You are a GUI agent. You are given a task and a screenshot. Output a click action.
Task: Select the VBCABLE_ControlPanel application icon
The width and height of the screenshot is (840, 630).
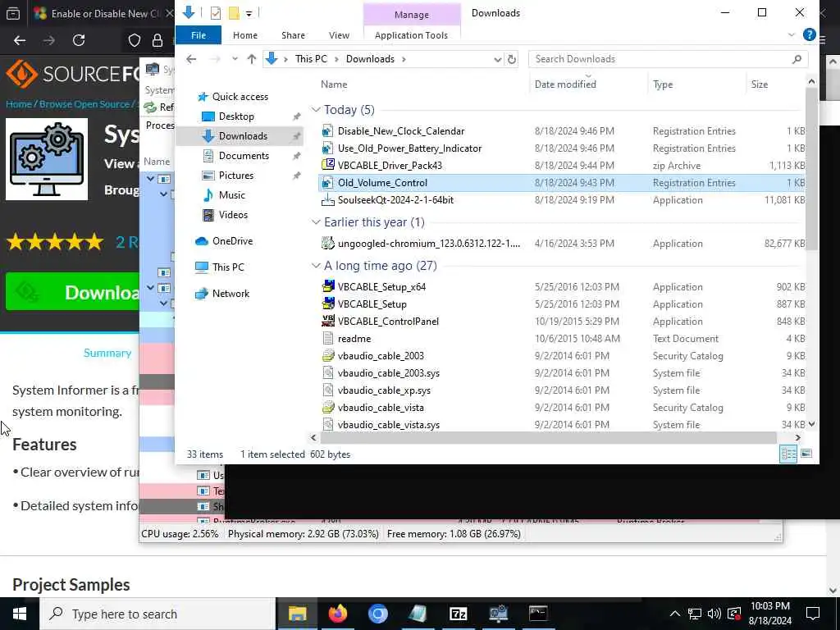[327, 321]
